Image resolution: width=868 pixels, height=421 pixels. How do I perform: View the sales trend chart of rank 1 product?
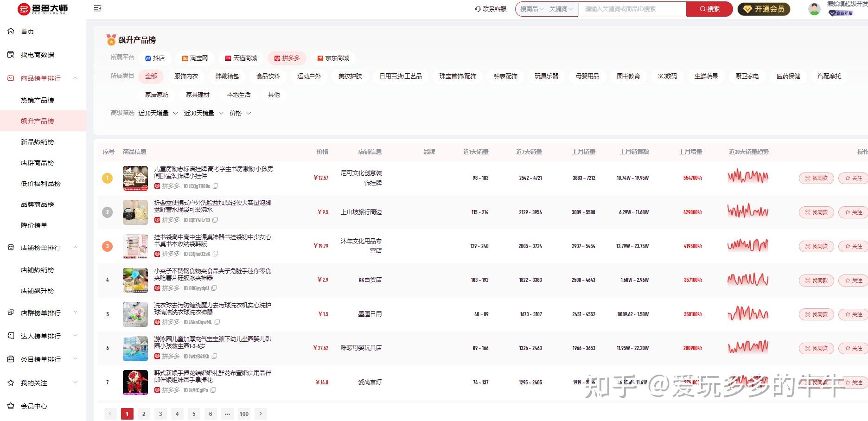pos(747,178)
